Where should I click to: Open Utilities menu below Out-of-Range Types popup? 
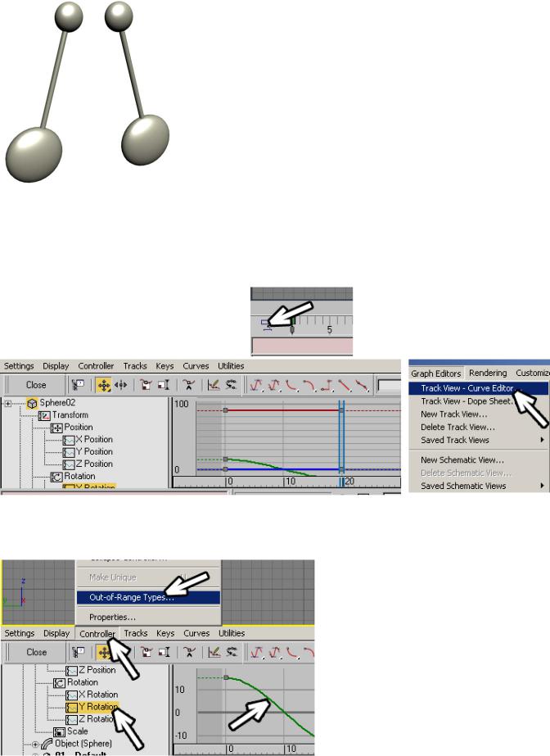[232, 633]
